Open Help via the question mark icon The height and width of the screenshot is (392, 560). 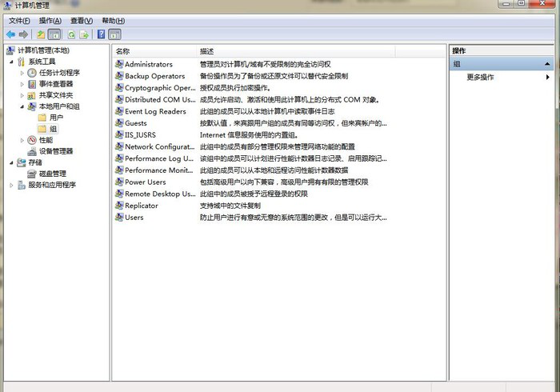102,34
